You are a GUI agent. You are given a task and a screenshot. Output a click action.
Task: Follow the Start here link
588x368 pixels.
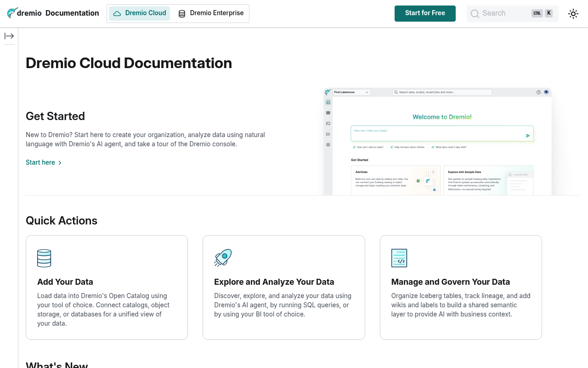(40, 162)
